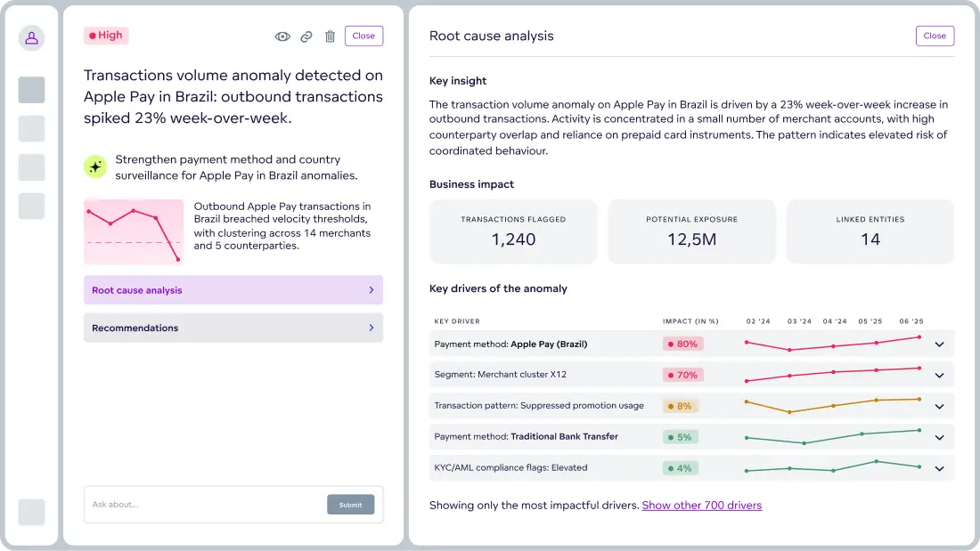Close the Root cause analysis panel
This screenshot has width=980, height=551.
pos(935,36)
